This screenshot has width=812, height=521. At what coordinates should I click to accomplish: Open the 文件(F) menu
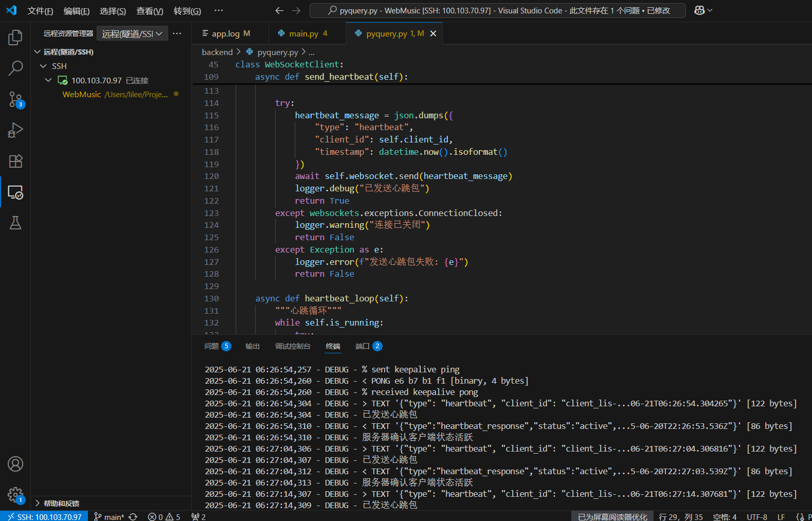pyautogui.click(x=40, y=11)
